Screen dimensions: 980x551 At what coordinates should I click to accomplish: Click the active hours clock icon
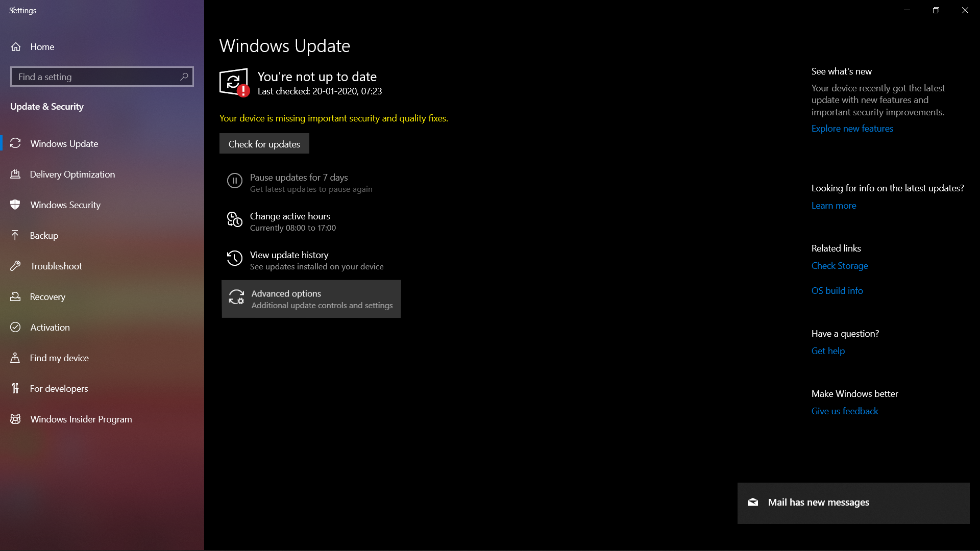click(x=235, y=219)
